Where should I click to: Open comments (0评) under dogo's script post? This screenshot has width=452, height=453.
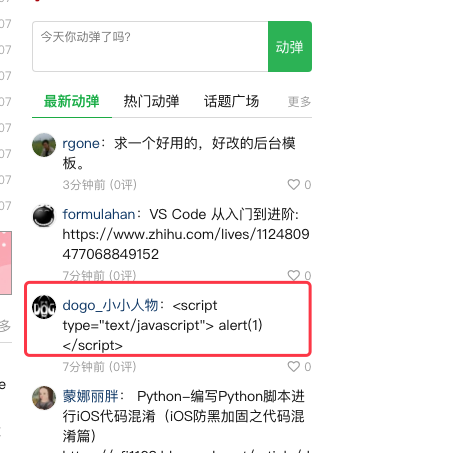[123, 367]
